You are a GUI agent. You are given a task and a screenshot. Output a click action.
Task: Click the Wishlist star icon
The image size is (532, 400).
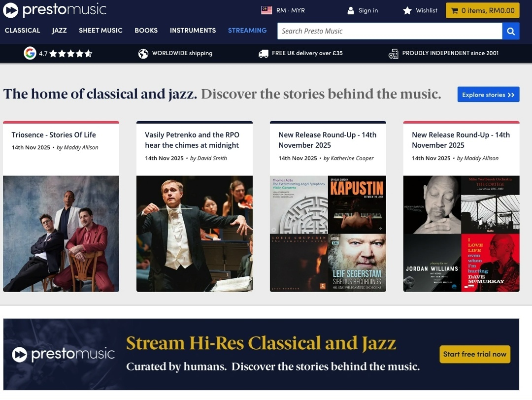click(407, 10)
